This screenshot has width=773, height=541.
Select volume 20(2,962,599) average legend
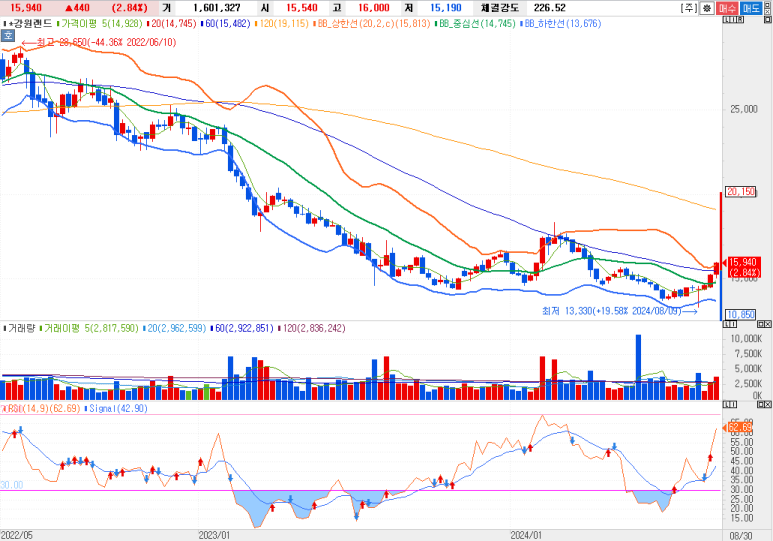(176, 328)
